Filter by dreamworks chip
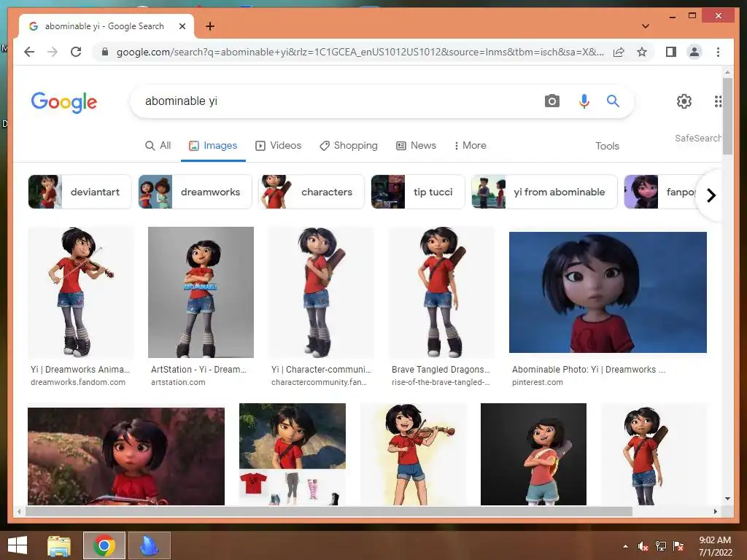Image resolution: width=747 pixels, height=560 pixels. pyautogui.click(x=195, y=192)
